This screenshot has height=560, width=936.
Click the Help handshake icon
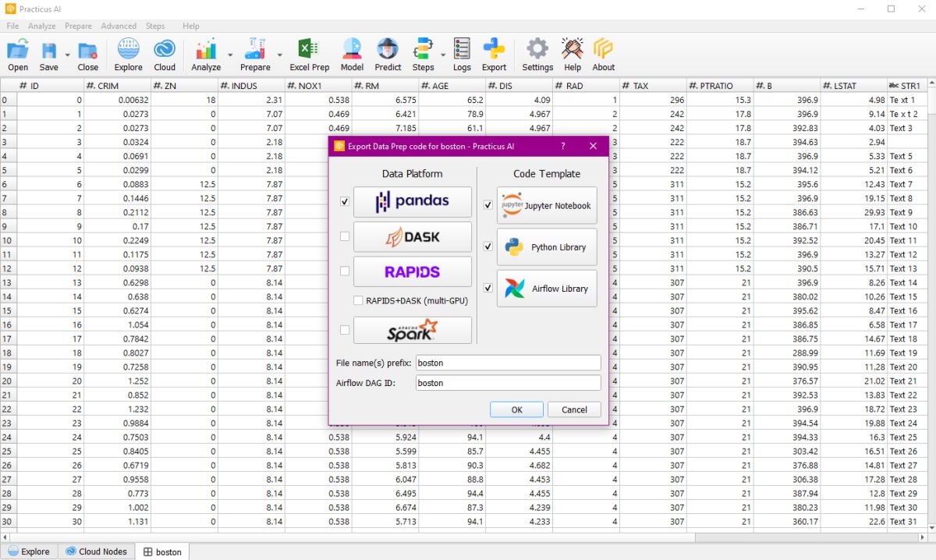coord(573,55)
